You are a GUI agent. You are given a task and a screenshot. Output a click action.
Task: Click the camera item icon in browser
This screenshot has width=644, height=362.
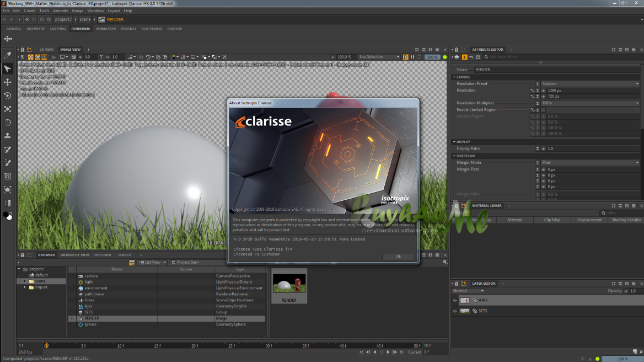(x=80, y=276)
